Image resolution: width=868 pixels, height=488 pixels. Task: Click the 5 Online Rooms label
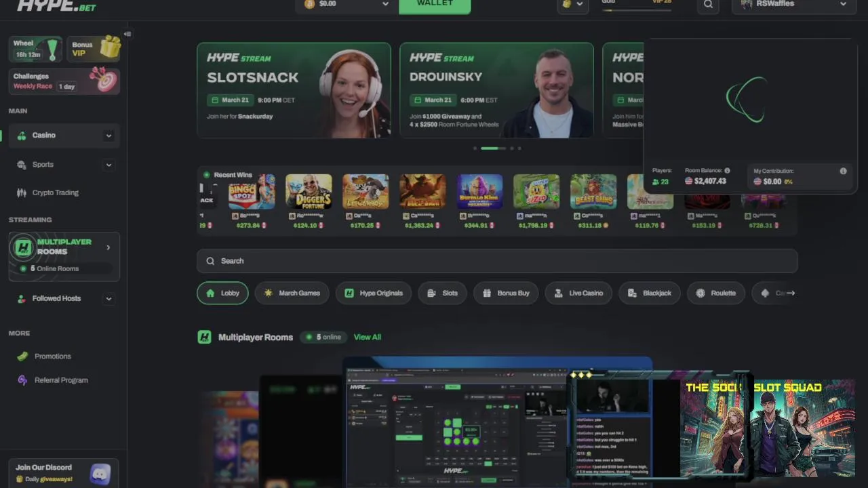click(54, 268)
